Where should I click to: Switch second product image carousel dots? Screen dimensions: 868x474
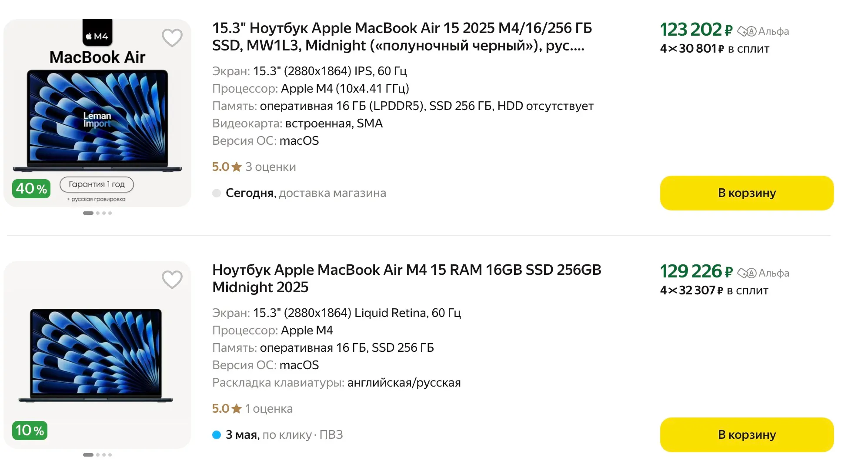click(98, 455)
